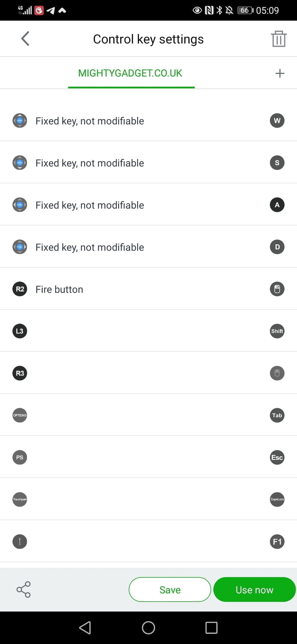
Task: Tap the R3 controller button icon
Action: pos(20,373)
